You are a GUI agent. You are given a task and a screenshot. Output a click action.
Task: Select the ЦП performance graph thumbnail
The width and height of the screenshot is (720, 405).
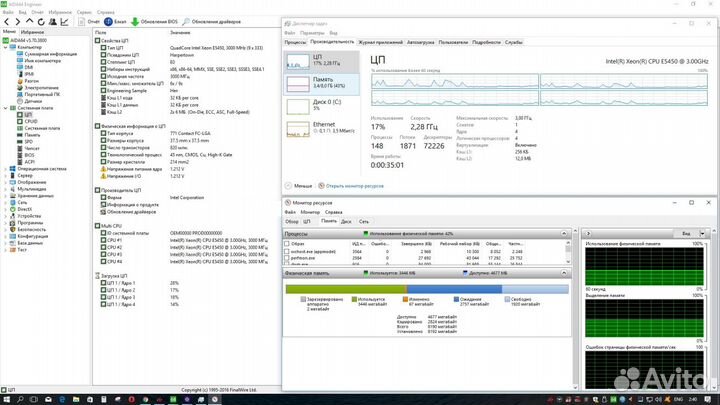click(298, 61)
